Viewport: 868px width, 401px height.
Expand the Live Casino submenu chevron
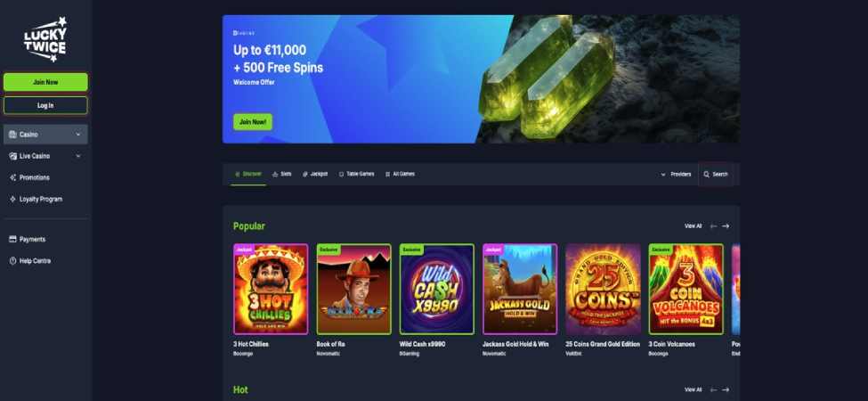(x=78, y=156)
